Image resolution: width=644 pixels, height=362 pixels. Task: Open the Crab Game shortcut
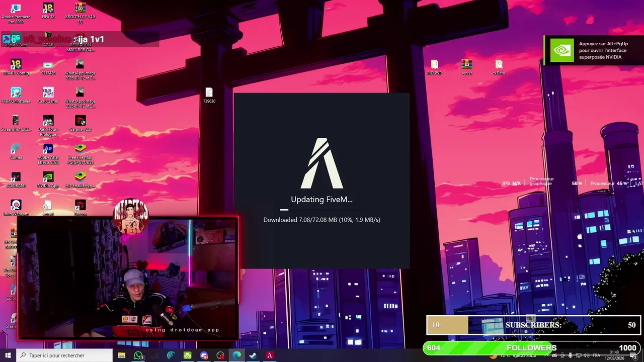[48, 96]
